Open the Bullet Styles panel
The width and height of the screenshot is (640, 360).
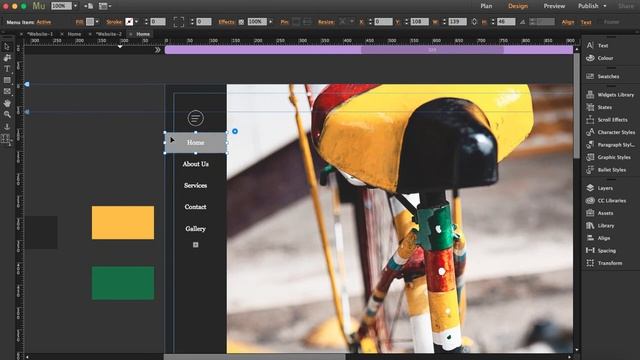tap(611, 170)
